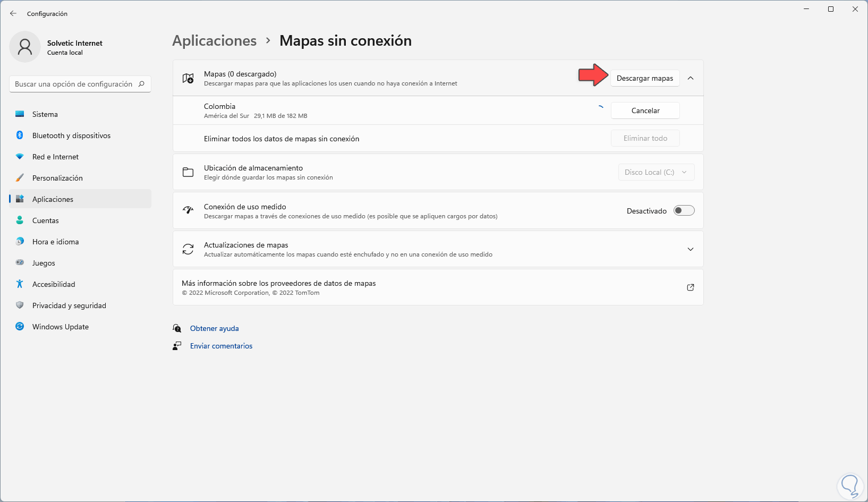Open Bluetooth y dispositivos settings
This screenshot has height=502, width=868.
(x=71, y=135)
